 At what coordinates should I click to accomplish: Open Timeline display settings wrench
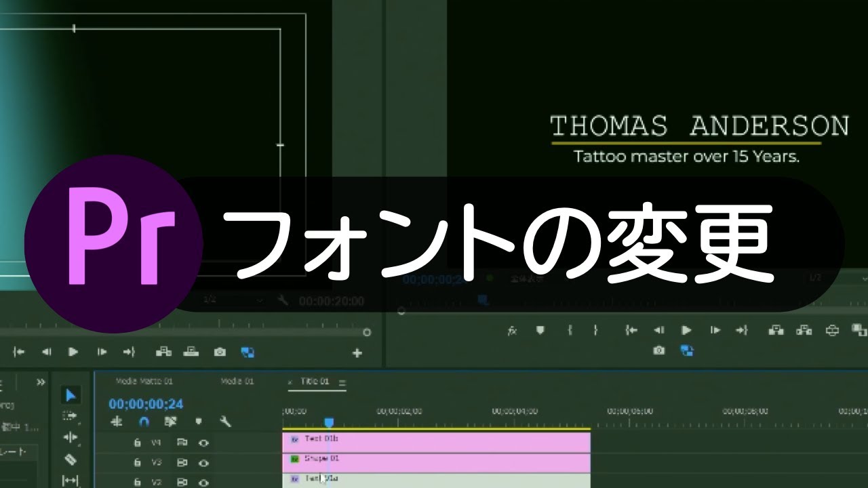click(226, 422)
